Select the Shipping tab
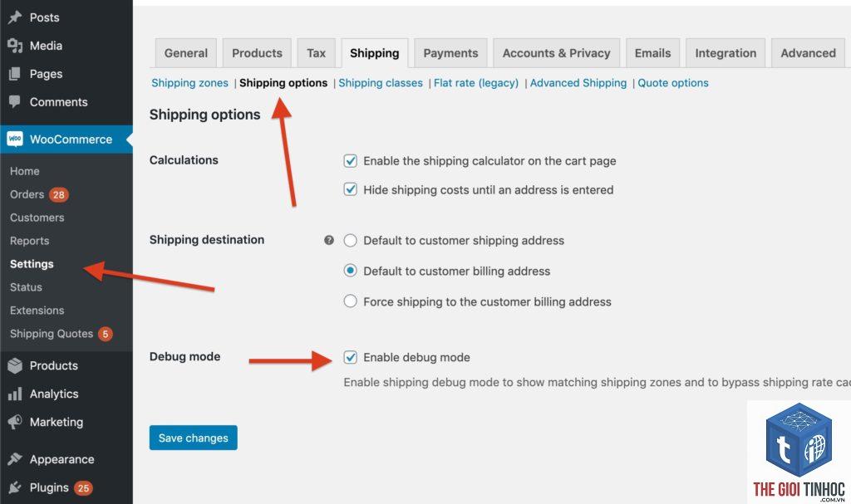Image resolution: width=851 pixels, height=504 pixels. [375, 53]
